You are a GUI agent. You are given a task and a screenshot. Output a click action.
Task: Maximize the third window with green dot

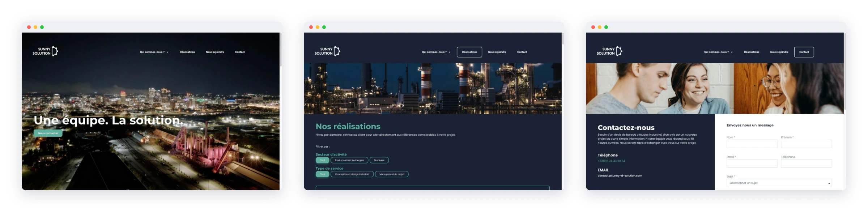[x=606, y=27]
